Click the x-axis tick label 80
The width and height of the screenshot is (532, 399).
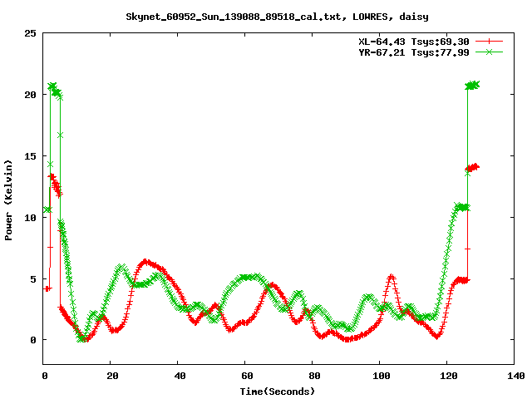pyautogui.click(x=313, y=376)
